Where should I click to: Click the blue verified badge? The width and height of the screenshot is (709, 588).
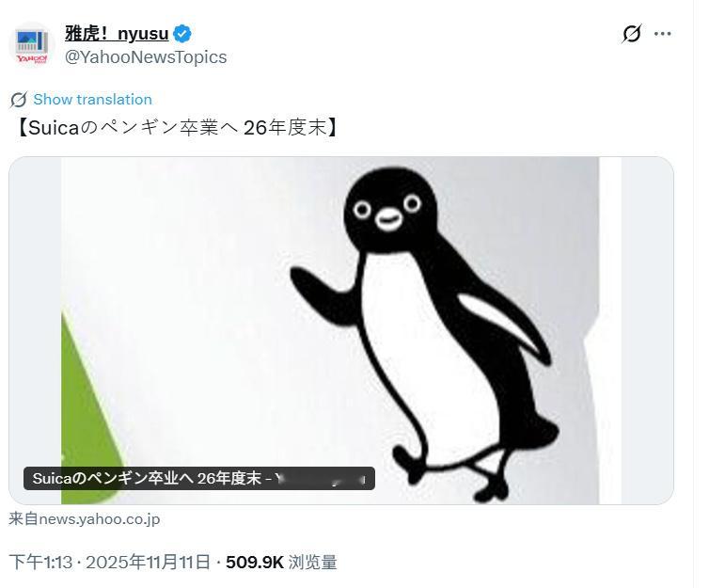point(182,34)
